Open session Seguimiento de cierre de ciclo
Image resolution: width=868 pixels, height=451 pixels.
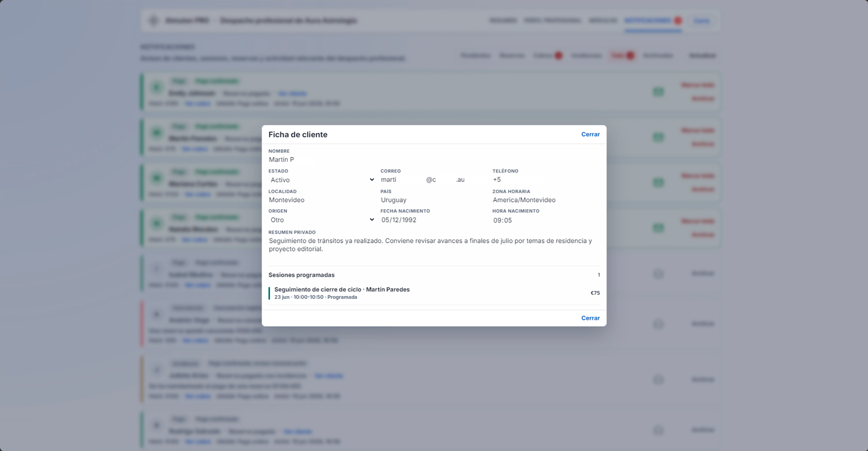[434, 293]
